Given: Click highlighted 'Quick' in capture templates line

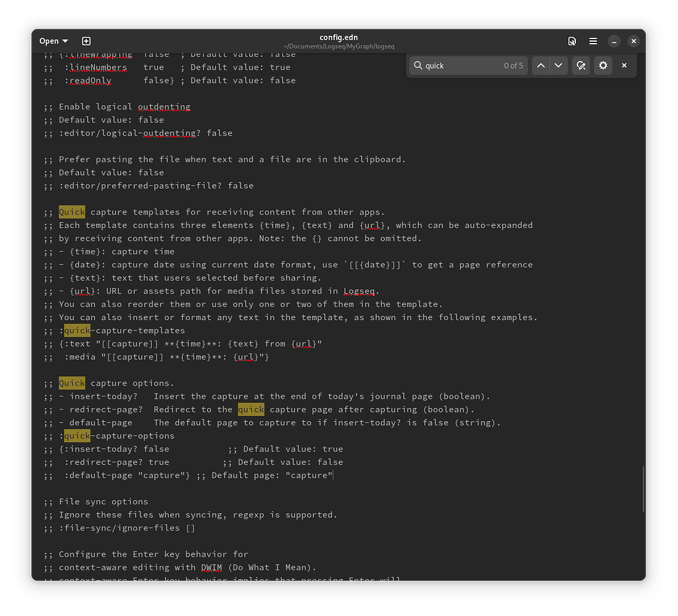Looking at the screenshot, I should click(72, 212).
